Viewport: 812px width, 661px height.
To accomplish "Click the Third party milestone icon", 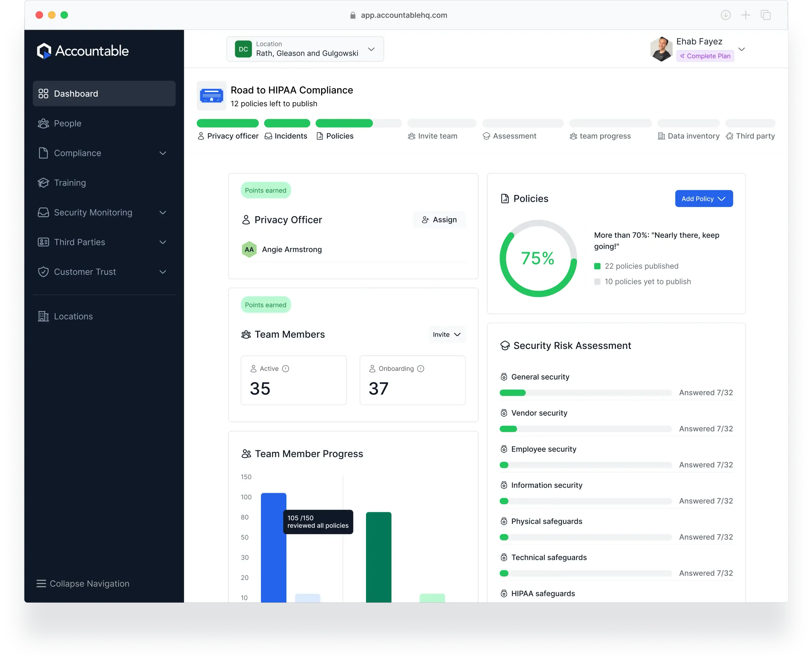I will click(x=729, y=136).
